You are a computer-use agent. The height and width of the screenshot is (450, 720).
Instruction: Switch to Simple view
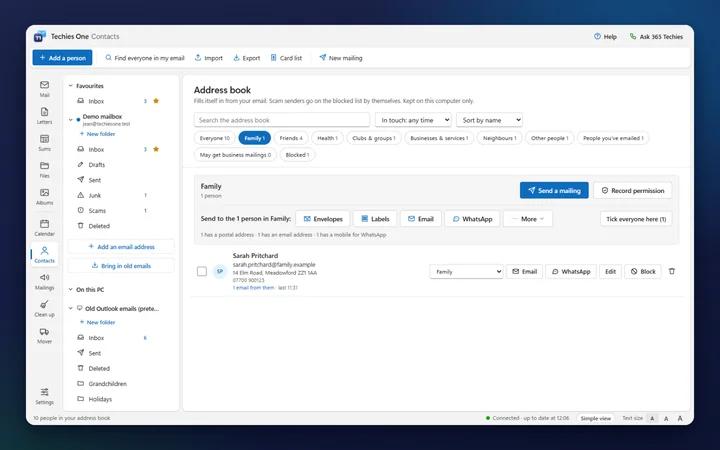[596, 418]
